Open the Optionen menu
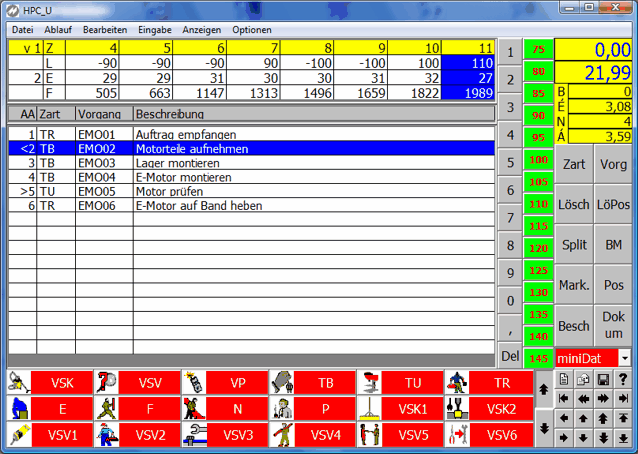 (251, 30)
